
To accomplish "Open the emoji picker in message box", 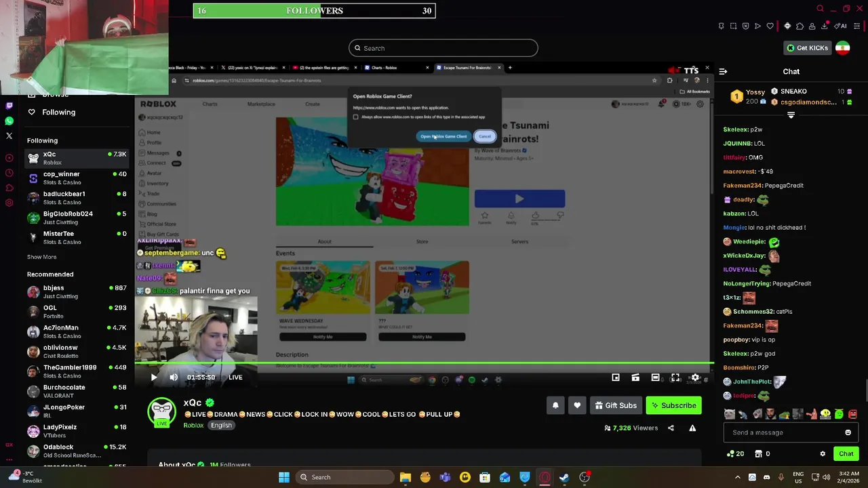I will coord(848,432).
